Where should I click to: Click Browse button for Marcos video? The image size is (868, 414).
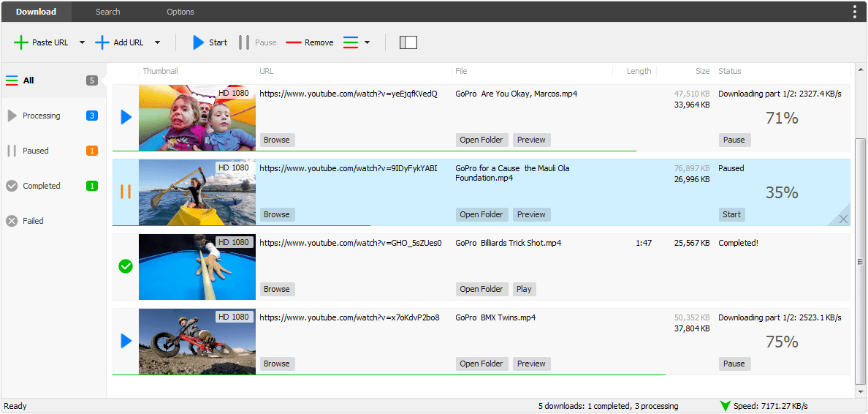(x=278, y=140)
